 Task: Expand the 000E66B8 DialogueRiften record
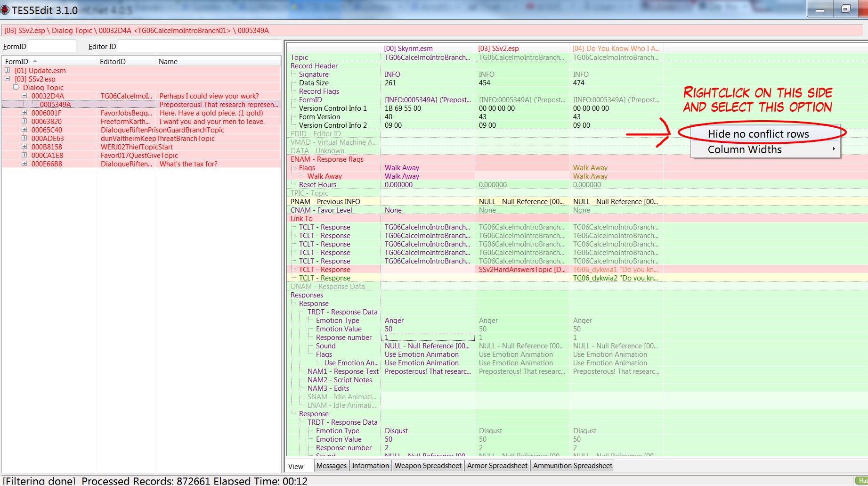coord(24,164)
